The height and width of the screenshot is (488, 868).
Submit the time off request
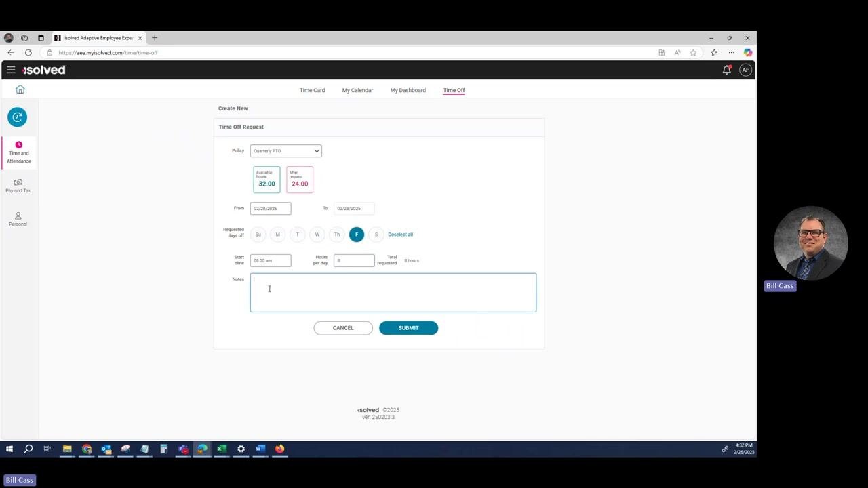(x=408, y=328)
